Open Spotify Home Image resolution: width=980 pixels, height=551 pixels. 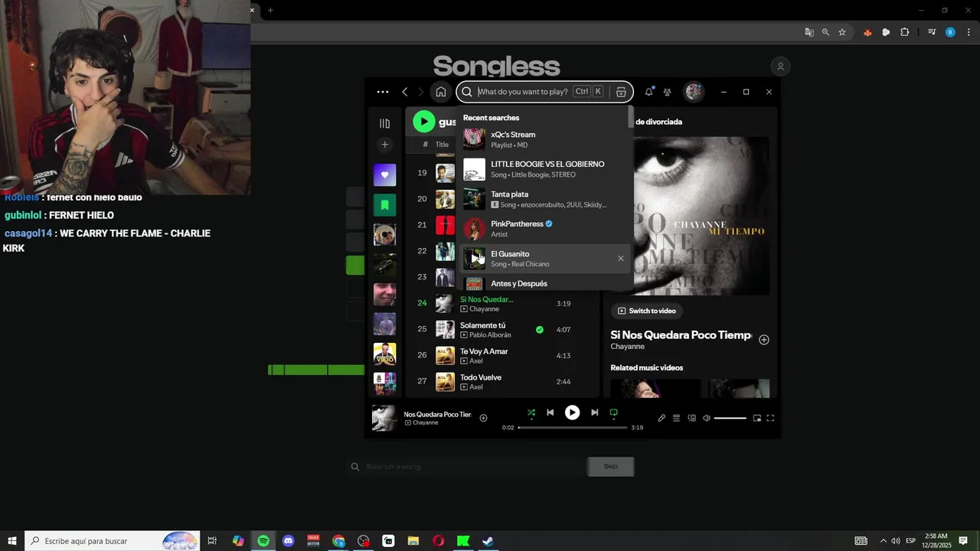441,92
